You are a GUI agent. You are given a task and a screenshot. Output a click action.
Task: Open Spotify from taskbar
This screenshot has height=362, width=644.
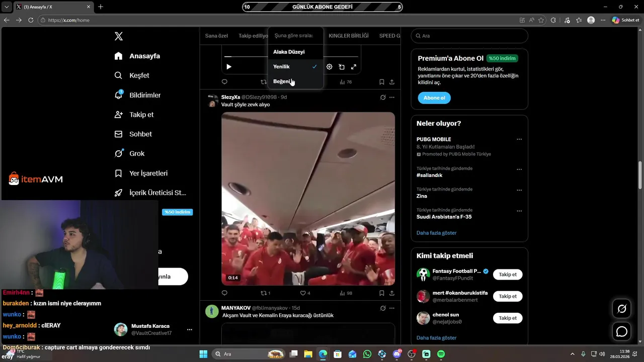(x=441, y=354)
